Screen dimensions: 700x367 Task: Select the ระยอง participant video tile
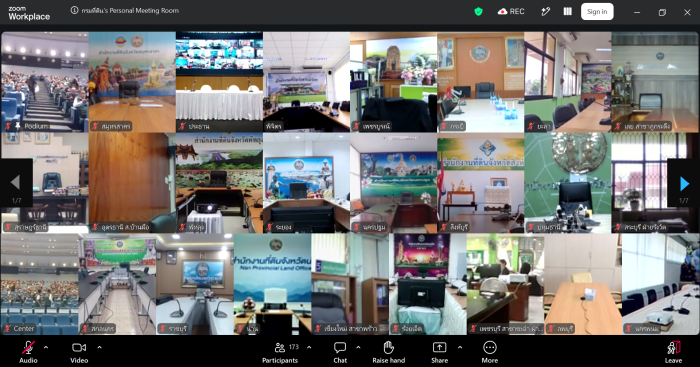(x=306, y=183)
